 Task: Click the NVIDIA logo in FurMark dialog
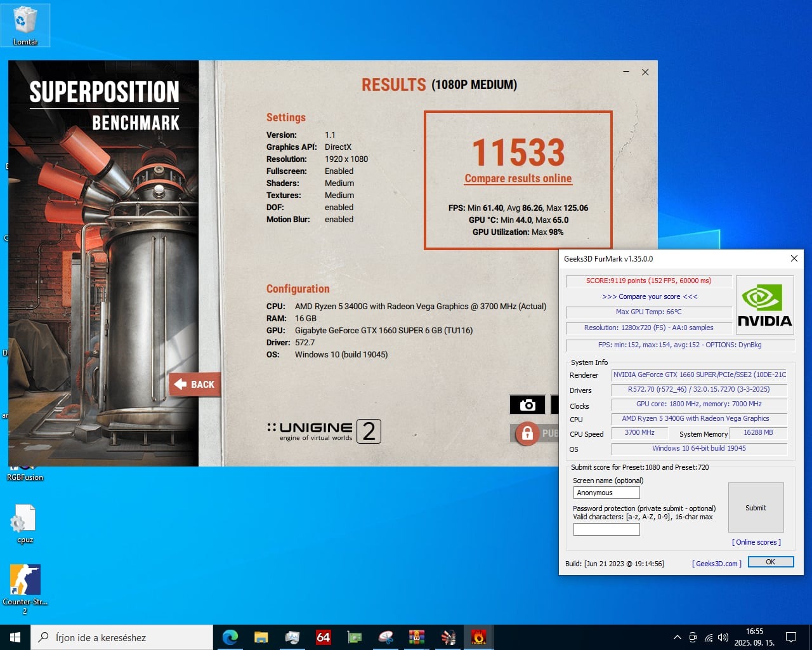(764, 305)
